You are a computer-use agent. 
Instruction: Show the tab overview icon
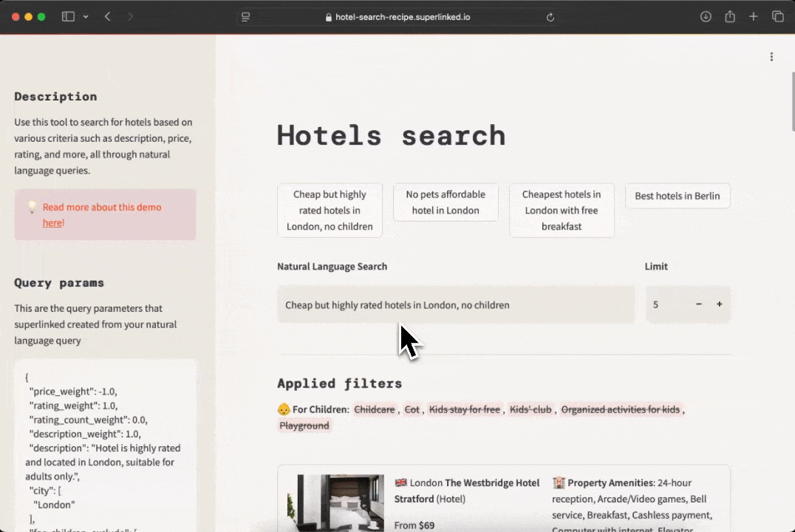pos(778,17)
